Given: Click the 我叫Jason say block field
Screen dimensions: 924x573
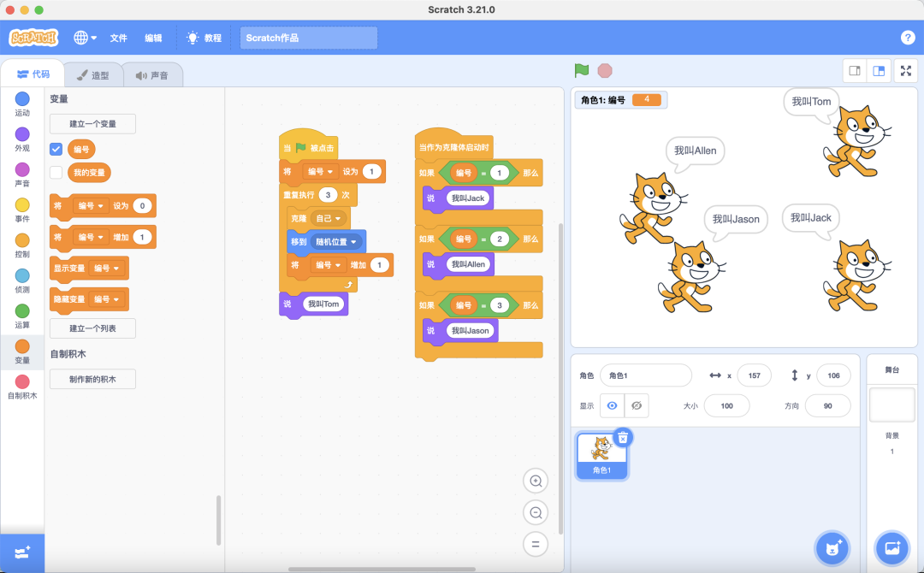Looking at the screenshot, I should pos(471,330).
